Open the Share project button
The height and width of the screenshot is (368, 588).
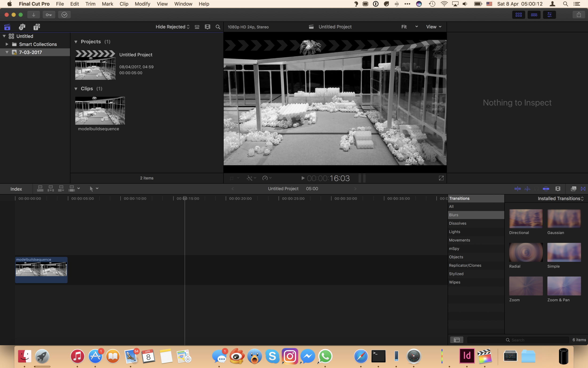pos(579,15)
